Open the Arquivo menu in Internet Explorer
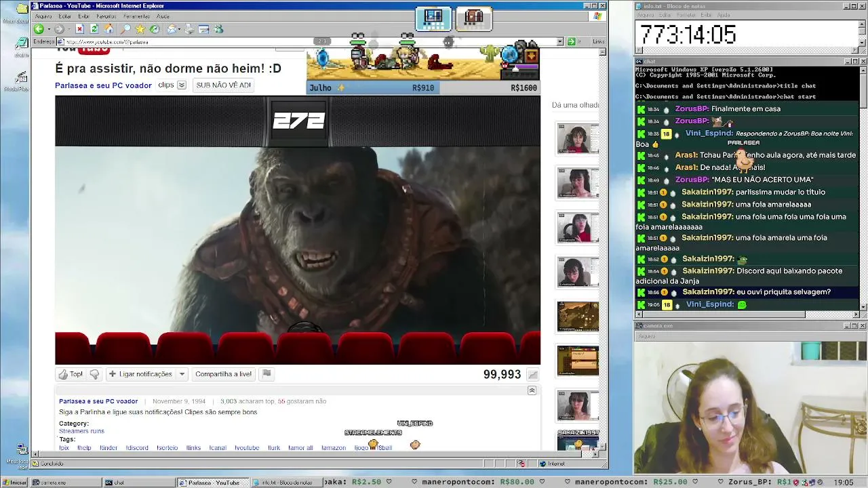 point(43,16)
